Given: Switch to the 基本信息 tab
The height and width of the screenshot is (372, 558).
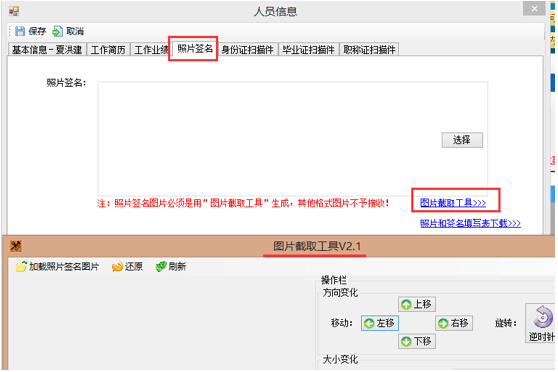Looking at the screenshot, I should click(47, 49).
